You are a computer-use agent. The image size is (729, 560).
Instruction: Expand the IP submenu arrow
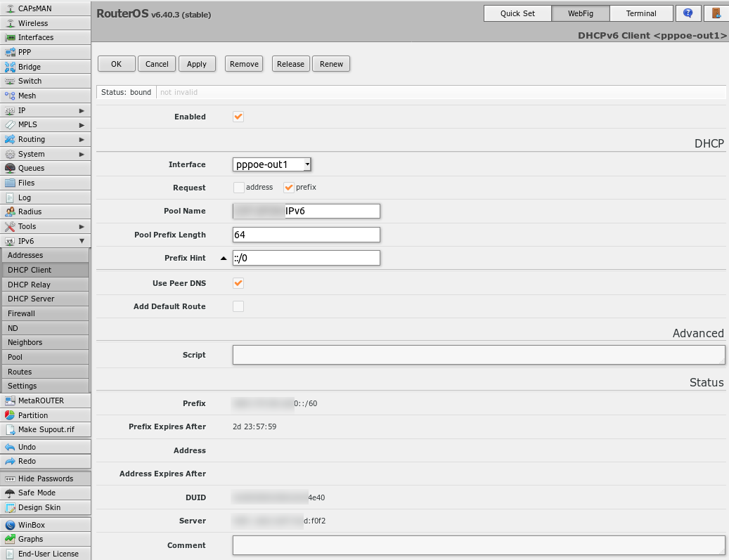click(x=82, y=110)
